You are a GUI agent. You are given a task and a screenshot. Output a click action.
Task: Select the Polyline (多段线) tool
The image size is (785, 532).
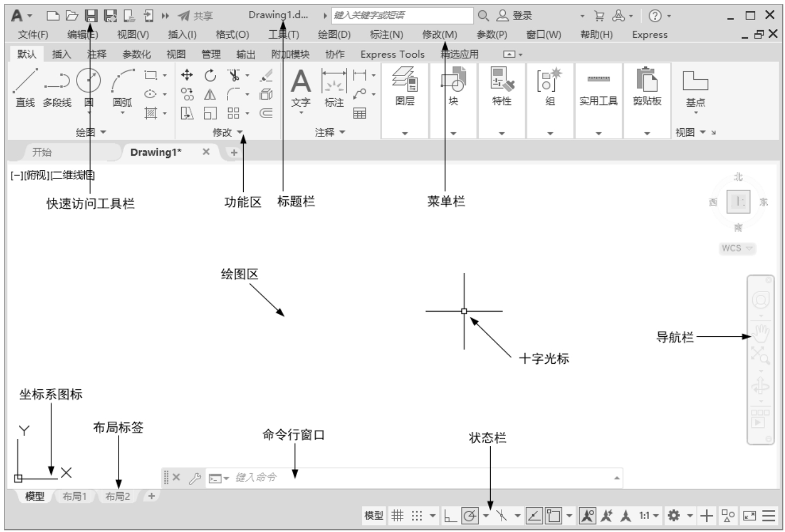pyautogui.click(x=57, y=86)
